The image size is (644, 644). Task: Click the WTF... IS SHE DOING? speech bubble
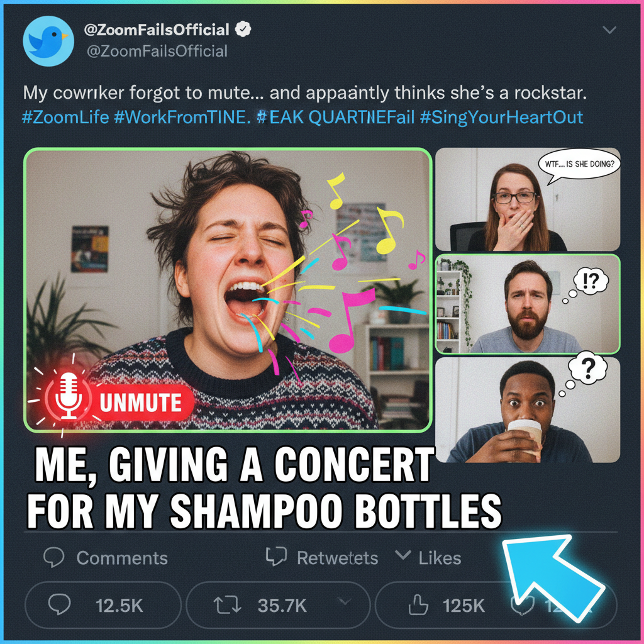[x=579, y=165]
